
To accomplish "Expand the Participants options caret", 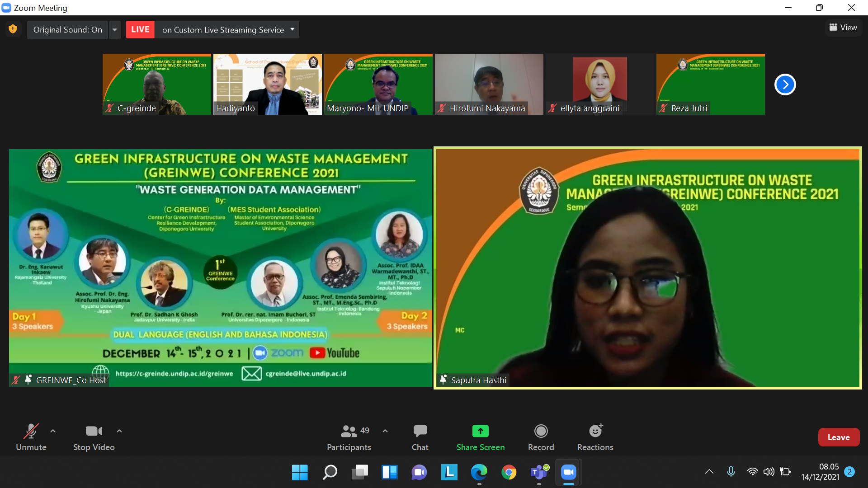I will point(385,431).
